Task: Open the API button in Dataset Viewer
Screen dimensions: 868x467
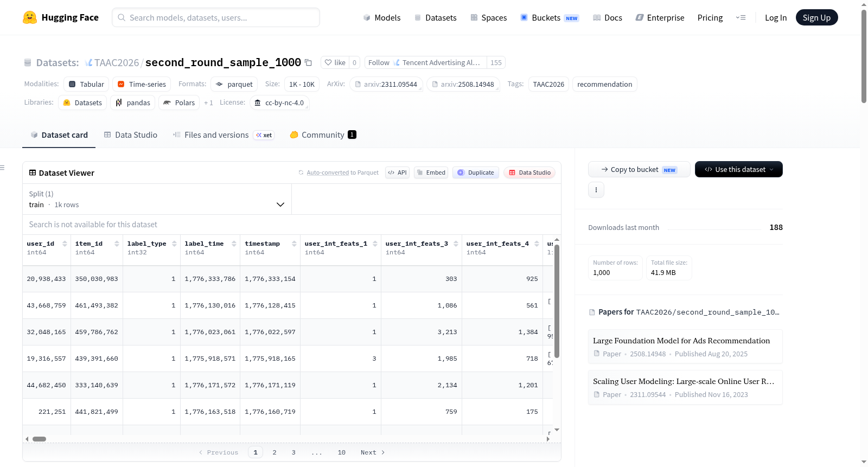Action: click(x=397, y=172)
